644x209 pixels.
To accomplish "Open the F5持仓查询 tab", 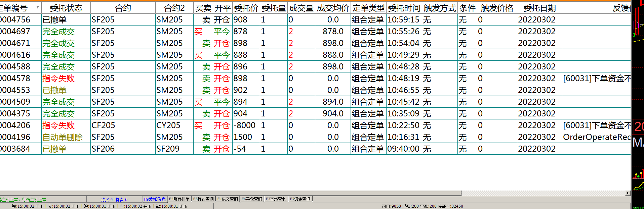I will (203, 199).
